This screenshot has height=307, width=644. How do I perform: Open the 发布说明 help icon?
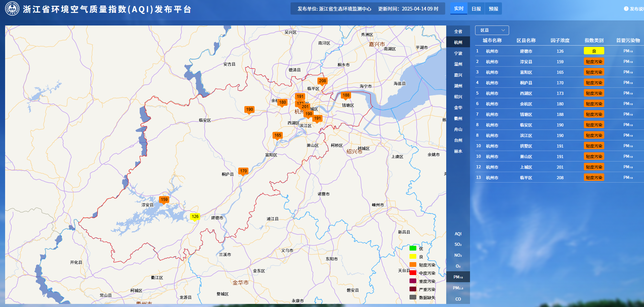coord(626,9)
